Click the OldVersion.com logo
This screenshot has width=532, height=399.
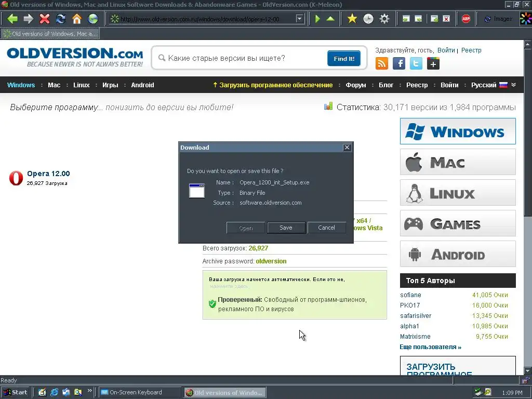click(x=75, y=57)
